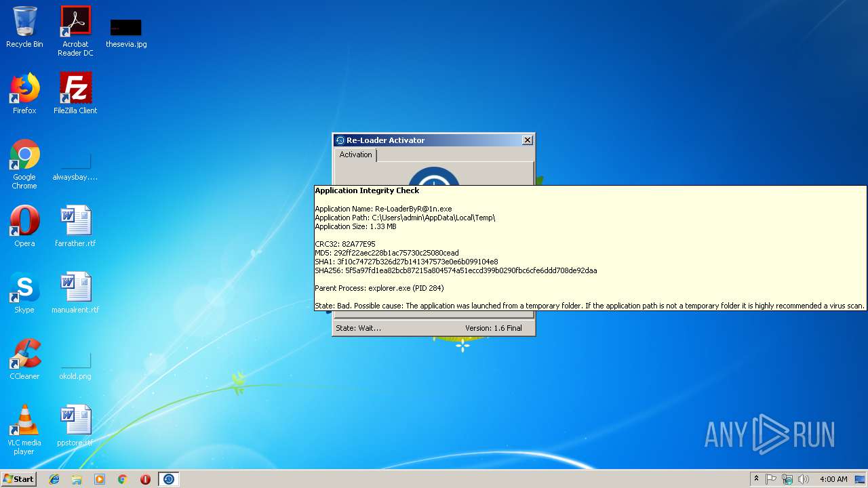Open Firefox desktop shortcut
Screen dimensions: 868x488
pos(24,94)
